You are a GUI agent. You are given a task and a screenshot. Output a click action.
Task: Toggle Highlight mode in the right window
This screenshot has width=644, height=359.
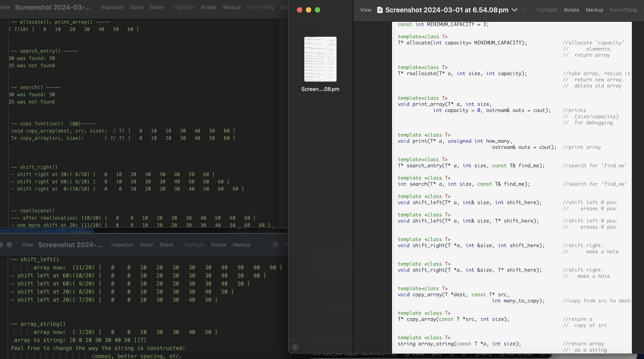pyautogui.click(x=547, y=10)
